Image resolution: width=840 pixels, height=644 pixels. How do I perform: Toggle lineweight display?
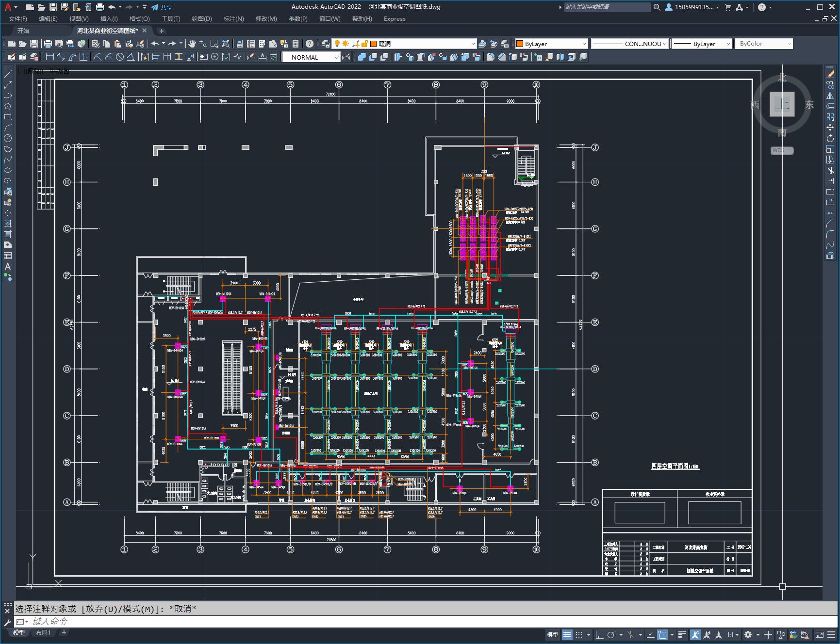[x=682, y=634]
